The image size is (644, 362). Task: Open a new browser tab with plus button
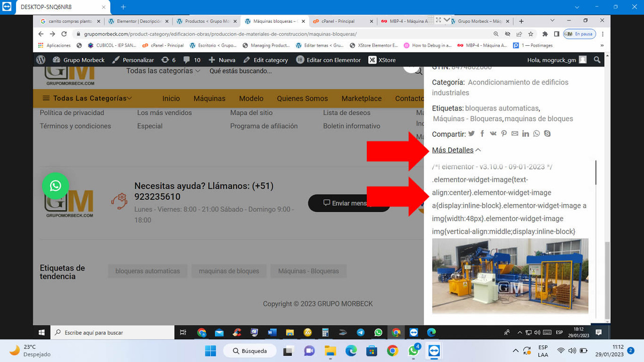pyautogui.click(x=521, y=21)
